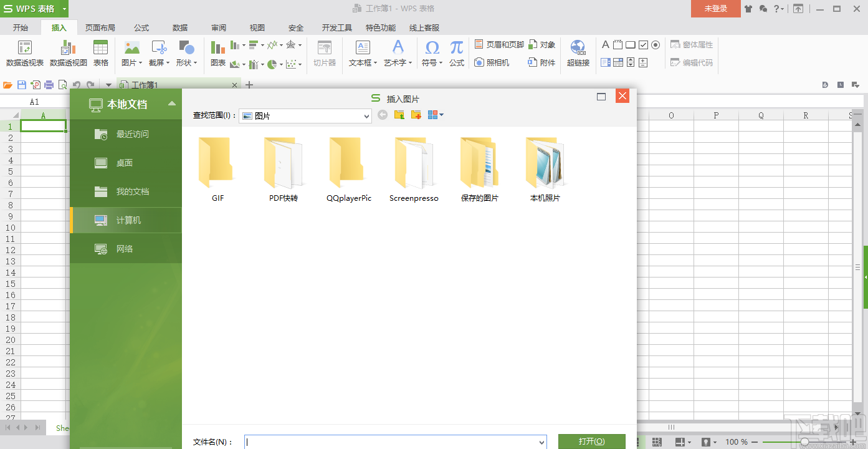Screen dimensions: 868x449
Task: Insert a PivotTable using 数据透视表
Action: pyautogui.click(x=25, y=53)
